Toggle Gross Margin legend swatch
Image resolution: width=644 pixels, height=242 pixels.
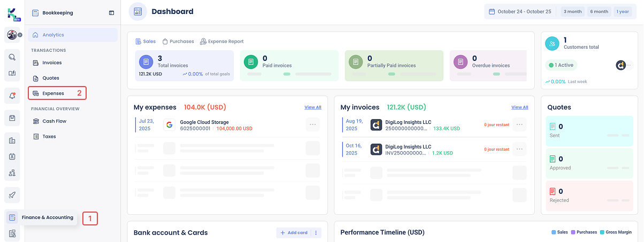602,232
